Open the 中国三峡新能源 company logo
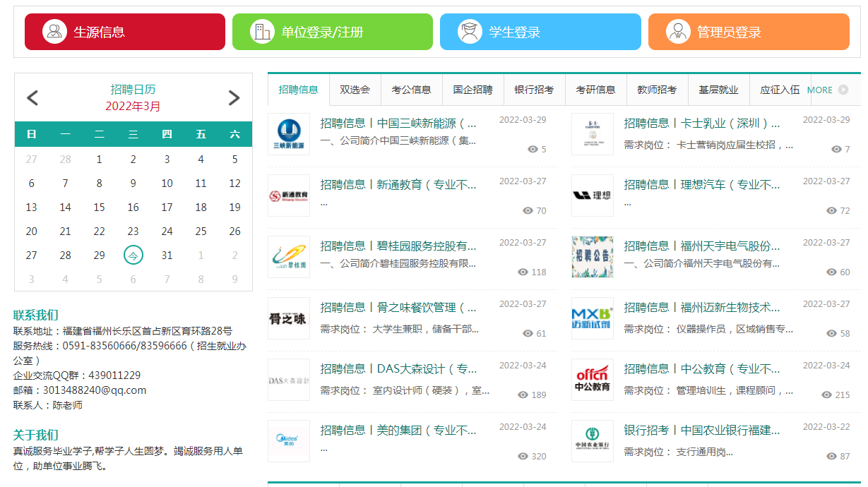The image size is (868, 487). point(289,134)
